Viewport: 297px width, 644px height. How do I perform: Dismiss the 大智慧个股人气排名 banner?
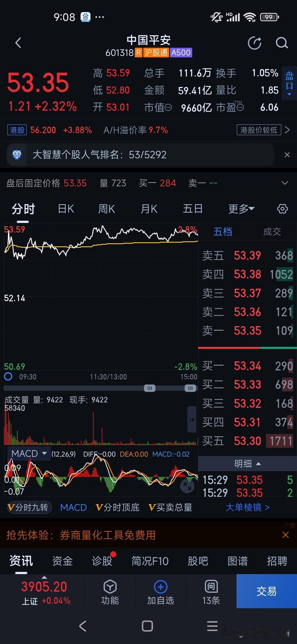coord(287,155)
